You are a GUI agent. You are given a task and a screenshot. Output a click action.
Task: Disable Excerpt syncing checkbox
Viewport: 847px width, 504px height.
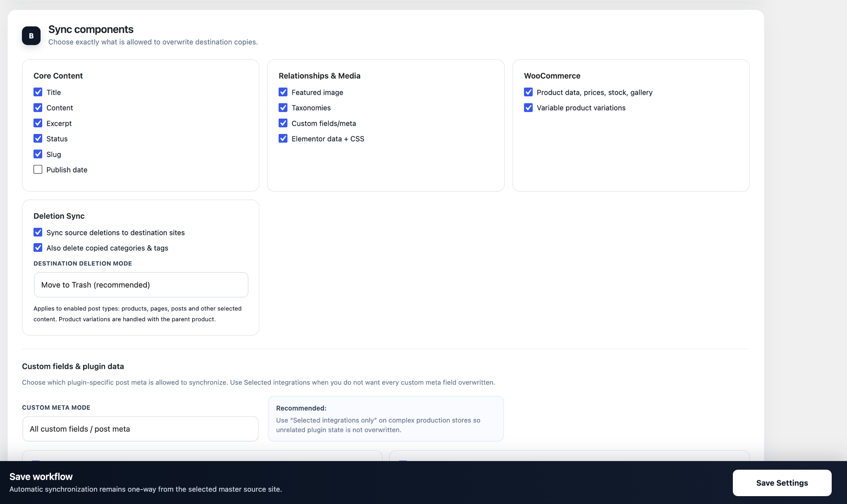[38, 123]
